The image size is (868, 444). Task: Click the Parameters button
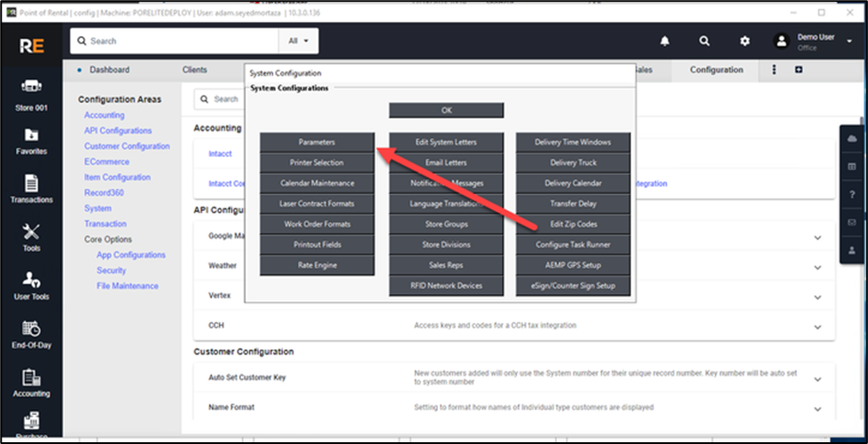tap(317, 142)
